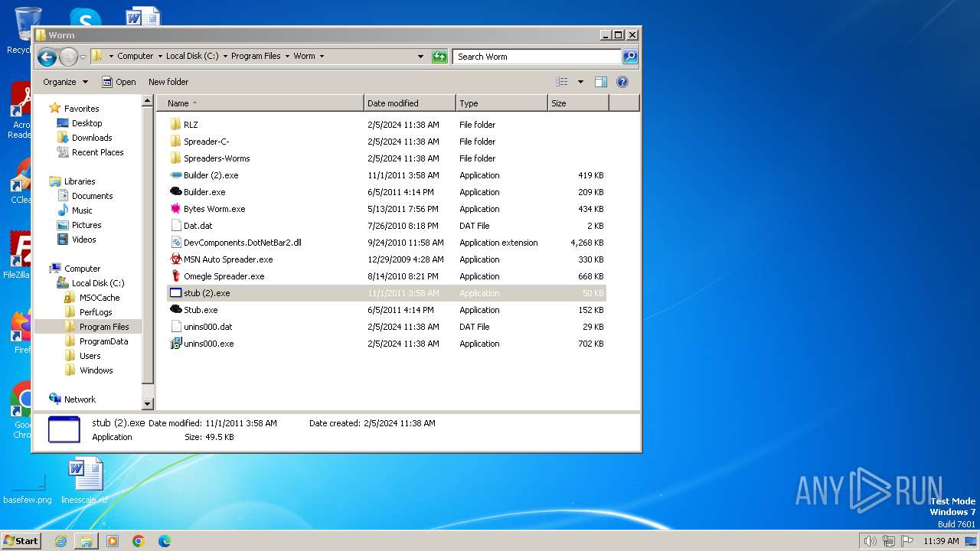The height and width of the screenshot is (551, 980).
Task: Expand the Program Files breadcrumb arrow
Action: (287, 57)
